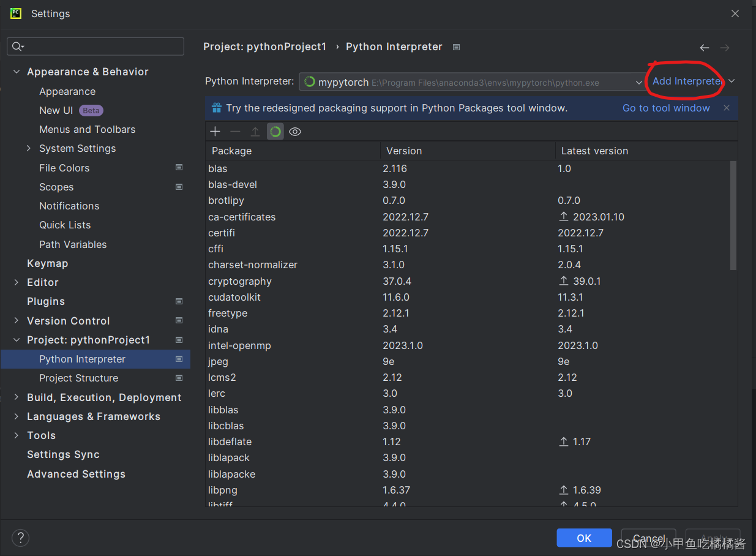This screenshot has height=556, width=756.
Task: Open the Python Interpreter dropdown
Action: tap(471, 81)
